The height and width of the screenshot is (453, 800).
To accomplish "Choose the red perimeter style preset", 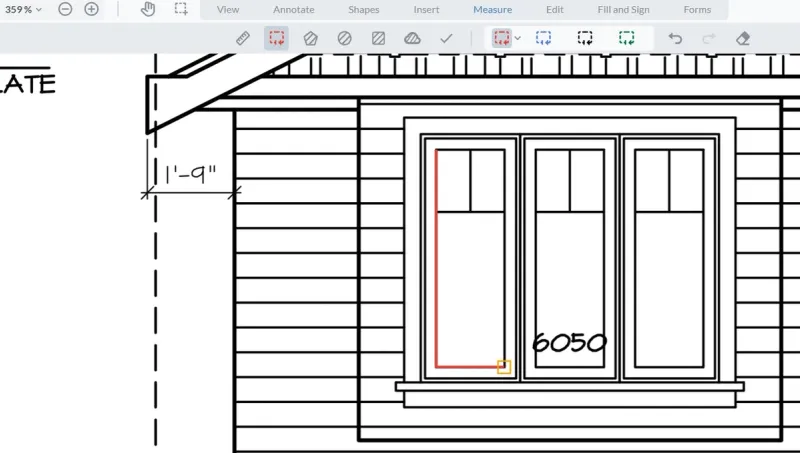I will (x=502, y=38).
